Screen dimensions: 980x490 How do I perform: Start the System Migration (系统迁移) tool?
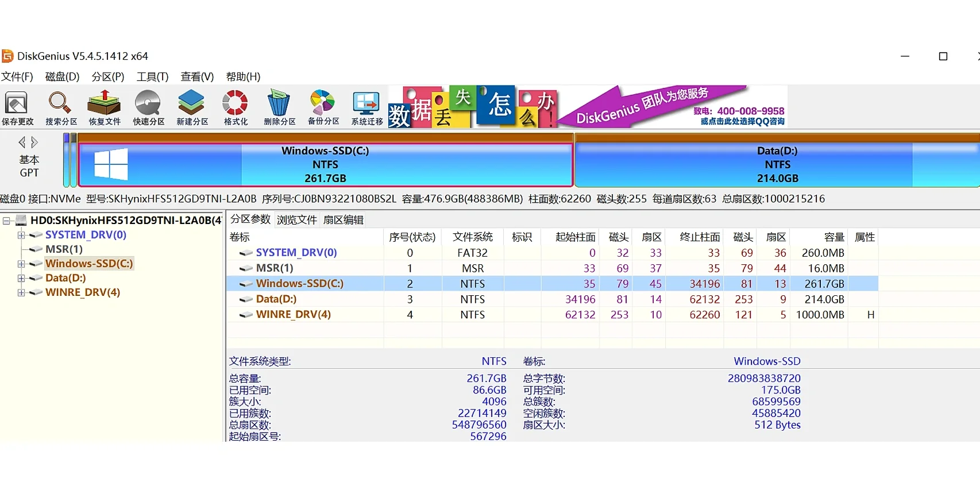(366, 108)
